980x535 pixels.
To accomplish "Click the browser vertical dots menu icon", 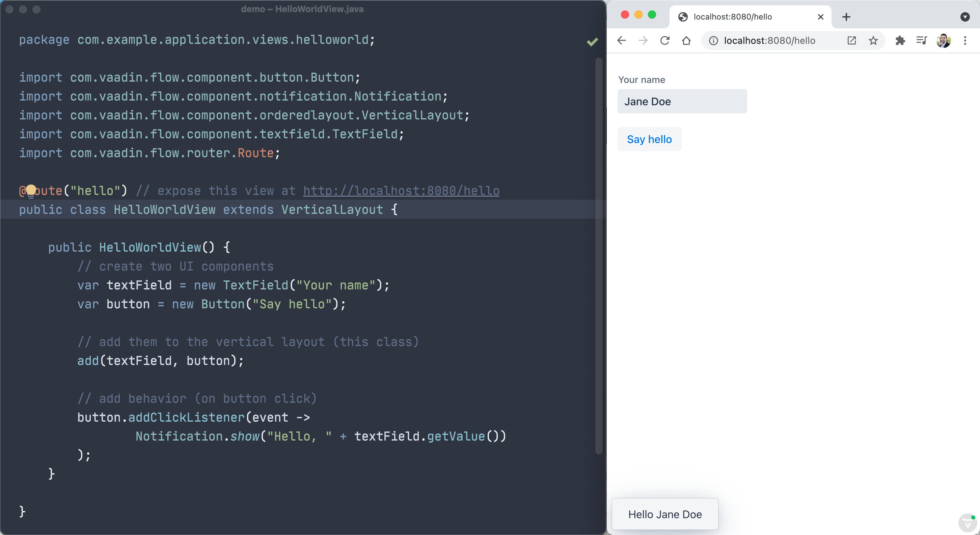I will 965,41.
